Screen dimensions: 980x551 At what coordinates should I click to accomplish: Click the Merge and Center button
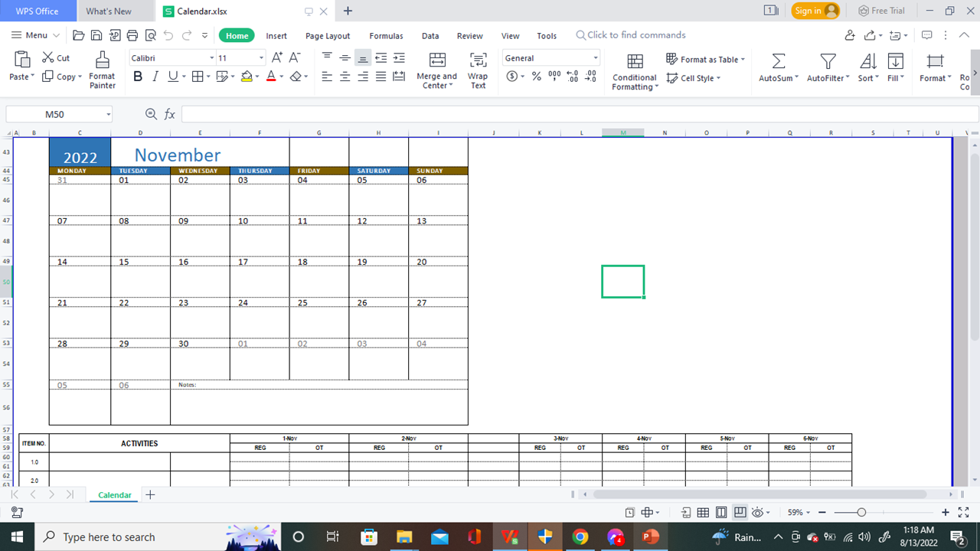coord(437,70)
